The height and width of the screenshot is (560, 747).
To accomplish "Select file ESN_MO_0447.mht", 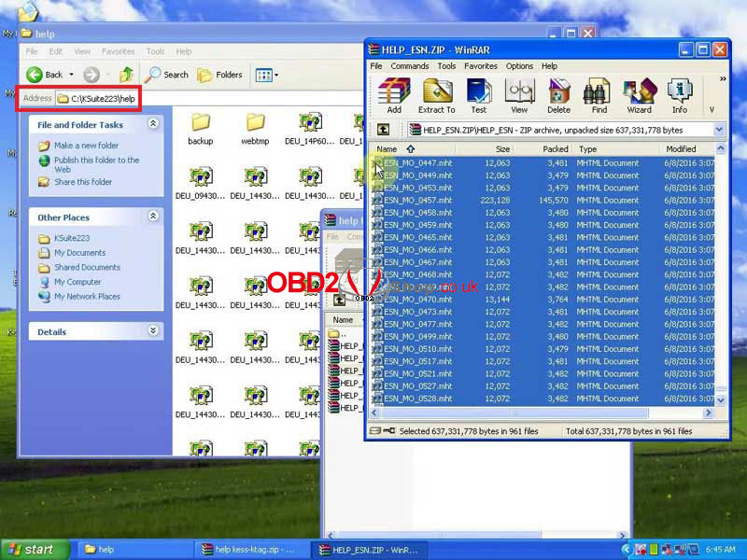I will 543,162.
